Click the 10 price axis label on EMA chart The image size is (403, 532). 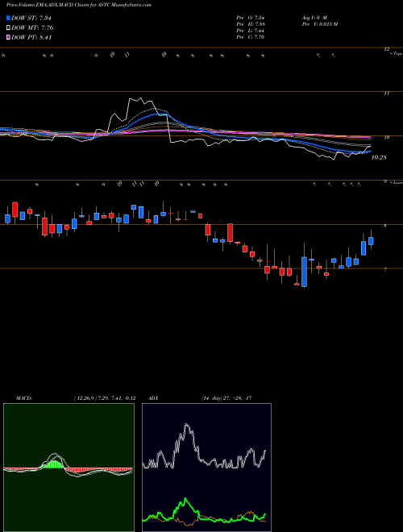coord(386,137)
